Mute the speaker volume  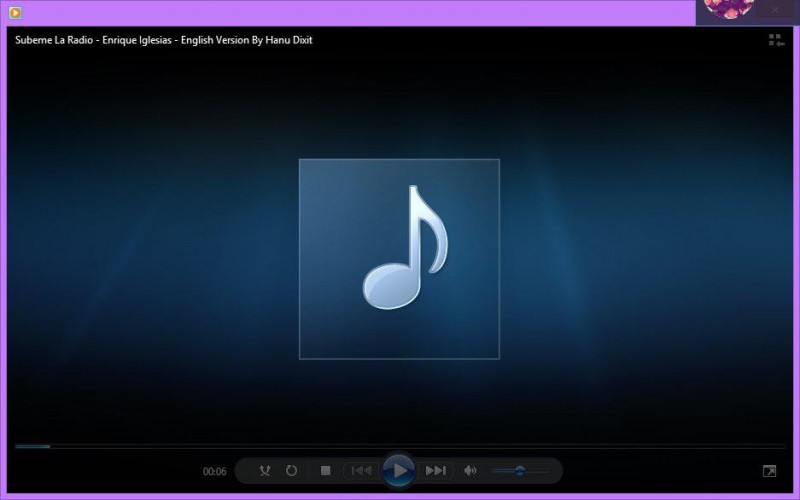pyautogui.click(x=470, y=470)
